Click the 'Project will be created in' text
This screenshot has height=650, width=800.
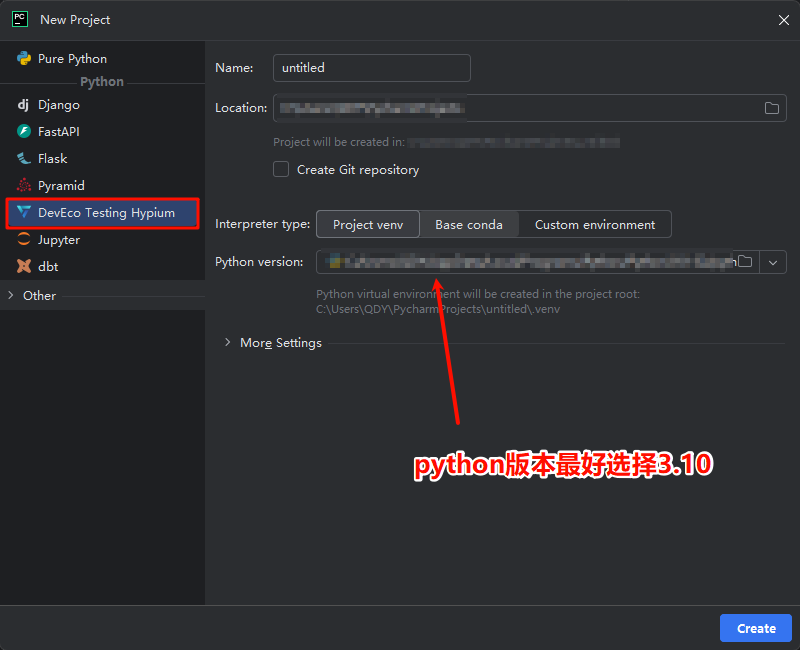[339, 142]
